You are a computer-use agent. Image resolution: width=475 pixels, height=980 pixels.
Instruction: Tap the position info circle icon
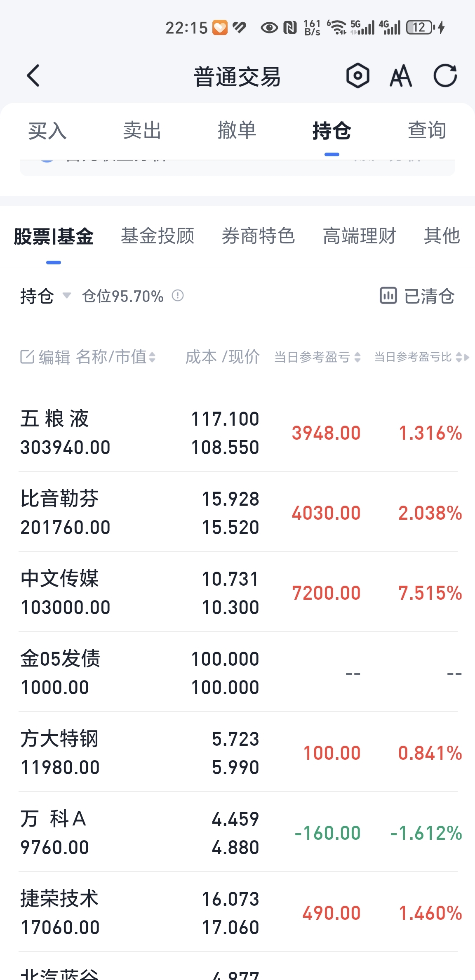click(x=178, y=296)
